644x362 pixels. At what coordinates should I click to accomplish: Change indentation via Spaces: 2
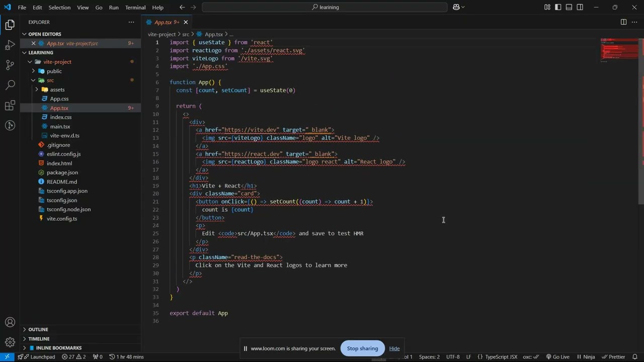coord(429,357)
